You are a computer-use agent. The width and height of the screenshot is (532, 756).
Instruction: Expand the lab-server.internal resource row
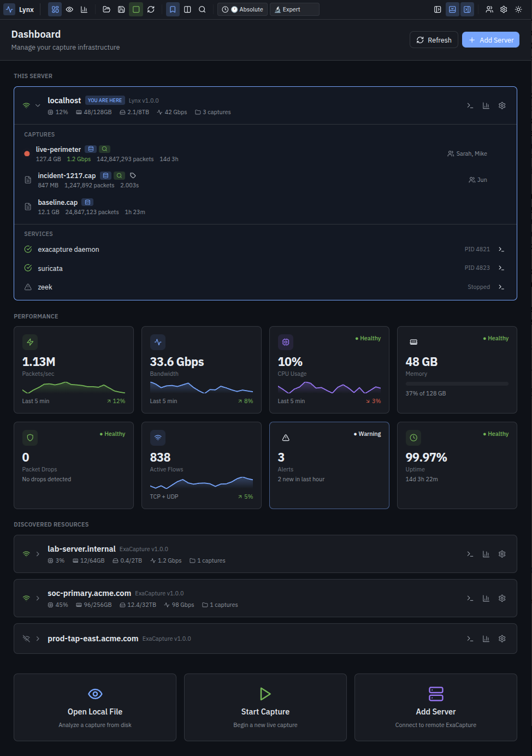click(38, 553)
